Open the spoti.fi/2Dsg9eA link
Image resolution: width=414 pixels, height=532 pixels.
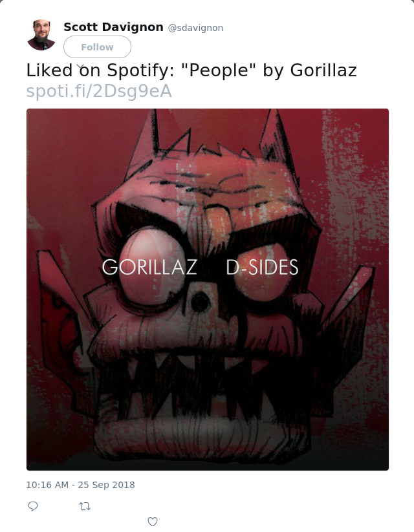pyautogui.click(x=99, y=91)
